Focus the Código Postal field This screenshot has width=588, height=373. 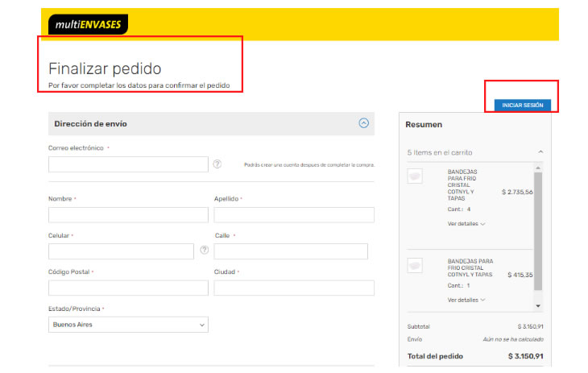coord(128,288)
